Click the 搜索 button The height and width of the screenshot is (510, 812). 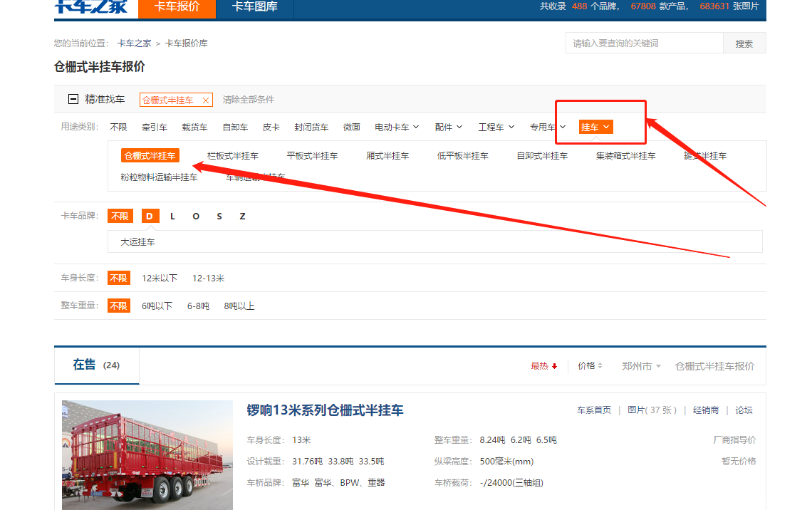[744, 43]
